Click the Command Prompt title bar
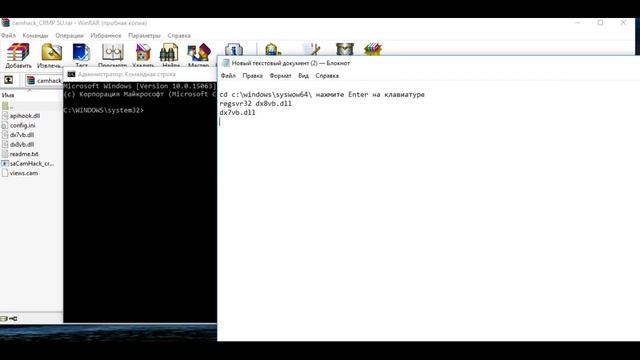 tap(140, 74)
